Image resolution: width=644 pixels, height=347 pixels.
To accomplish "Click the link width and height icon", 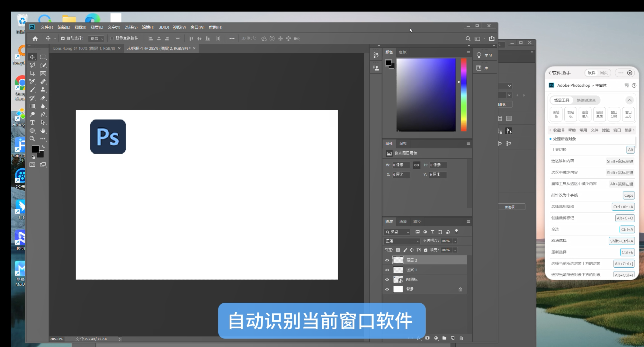I will [416, 165].
